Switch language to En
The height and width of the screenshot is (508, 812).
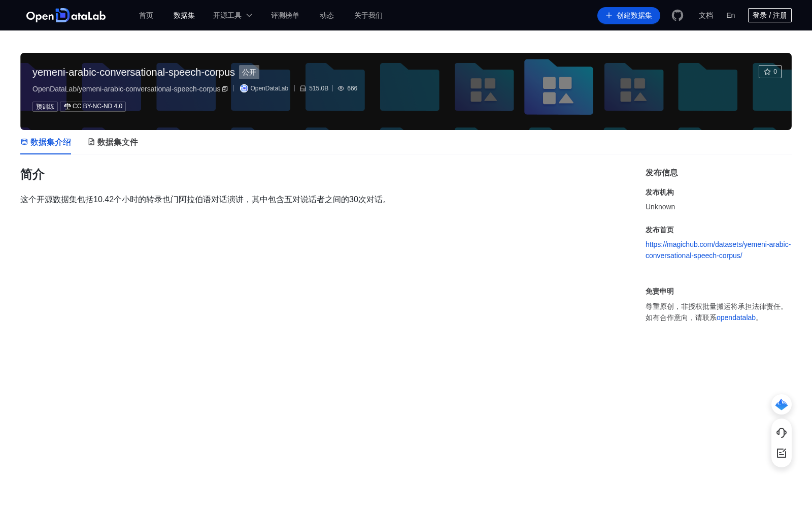(x=731, y=15)
